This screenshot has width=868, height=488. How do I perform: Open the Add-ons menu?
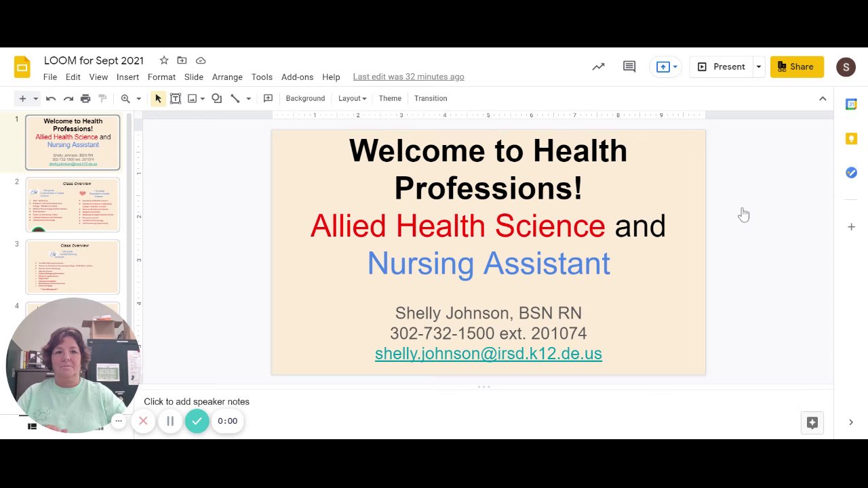[x=297, y=77]
